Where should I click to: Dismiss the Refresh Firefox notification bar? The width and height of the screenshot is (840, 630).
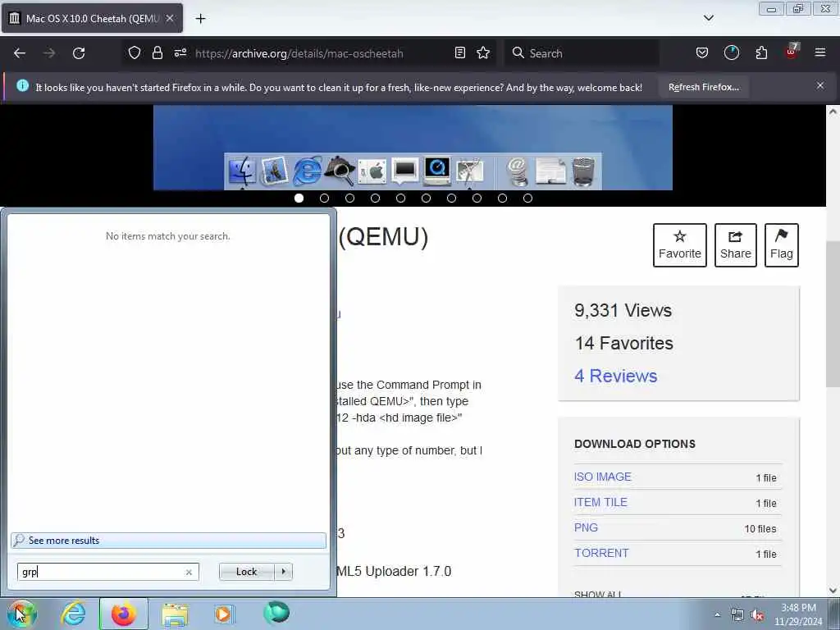820,85
